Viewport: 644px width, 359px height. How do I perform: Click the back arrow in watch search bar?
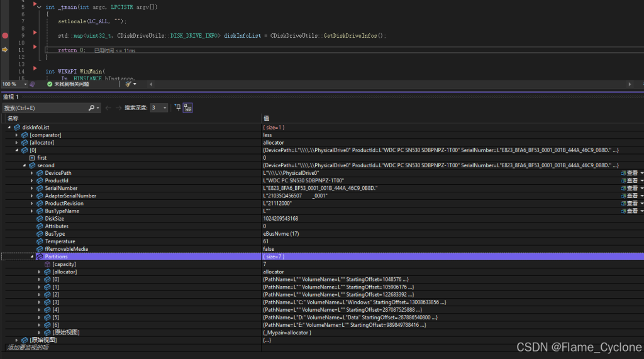pyautogui.click(x=108, y=108)
